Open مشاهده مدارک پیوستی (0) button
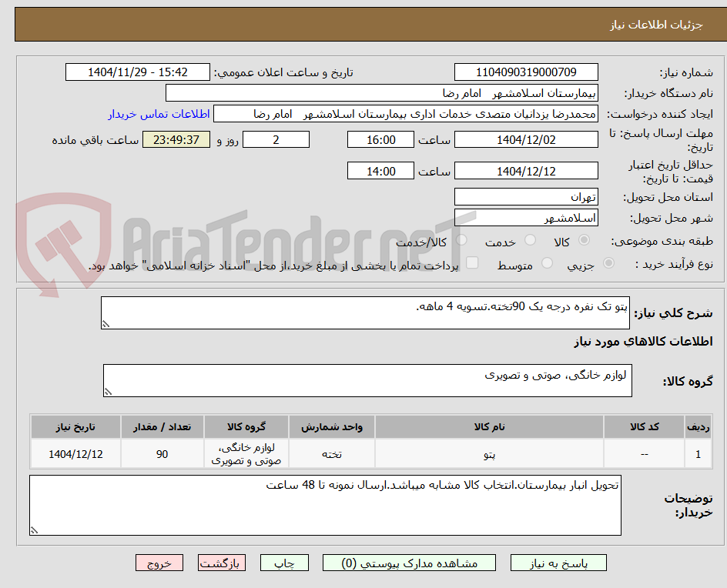Screen dimensions: 727x588 [x=409, y=563]
